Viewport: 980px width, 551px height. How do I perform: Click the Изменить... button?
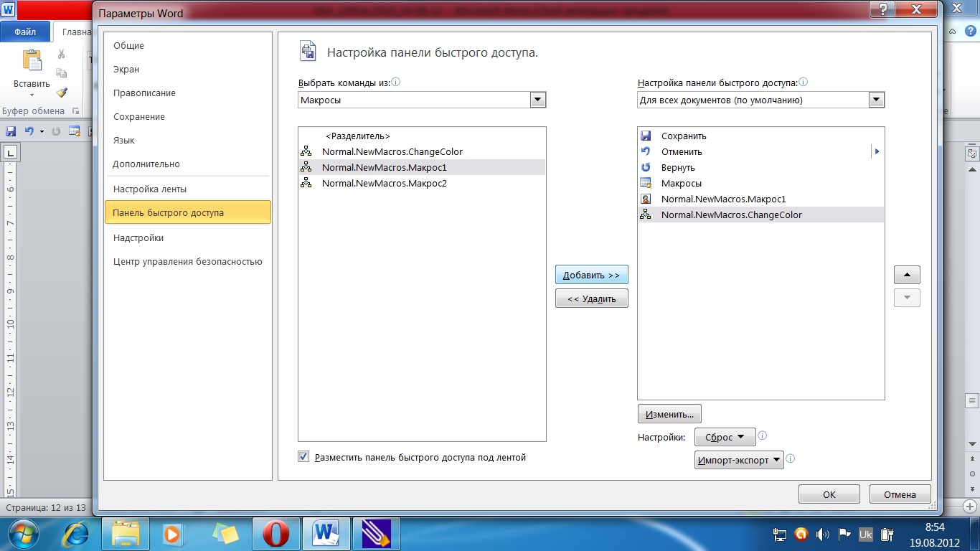coord(669,415)
